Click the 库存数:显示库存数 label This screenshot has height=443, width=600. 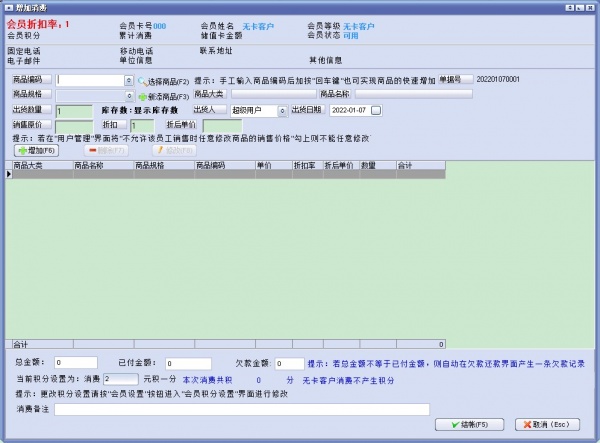click(140, 111)
